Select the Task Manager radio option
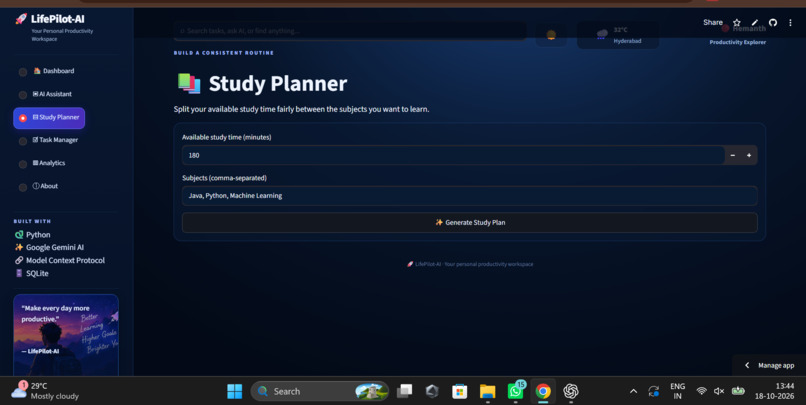 [23, 141]
